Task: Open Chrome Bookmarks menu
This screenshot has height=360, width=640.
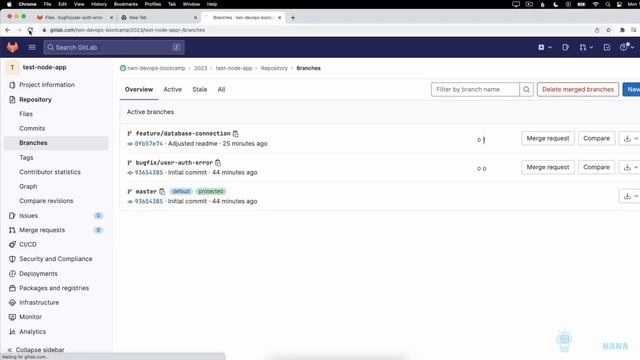Action: click(125, 4)
